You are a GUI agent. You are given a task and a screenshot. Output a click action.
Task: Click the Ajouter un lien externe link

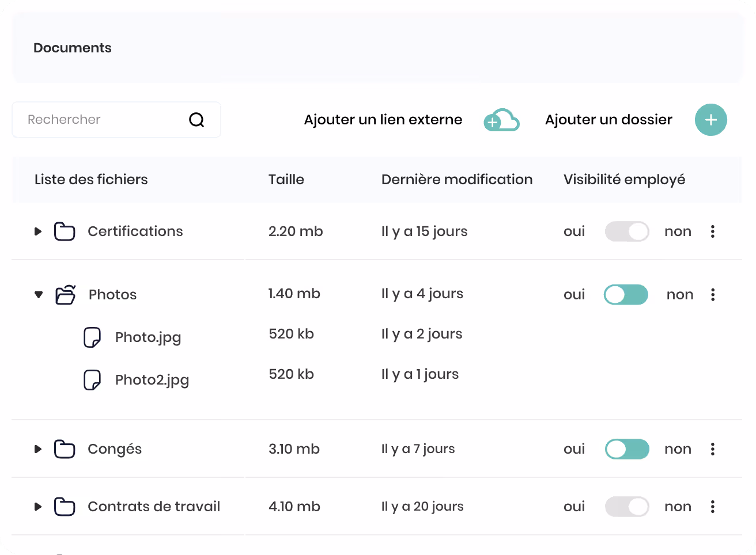[383, 120]
